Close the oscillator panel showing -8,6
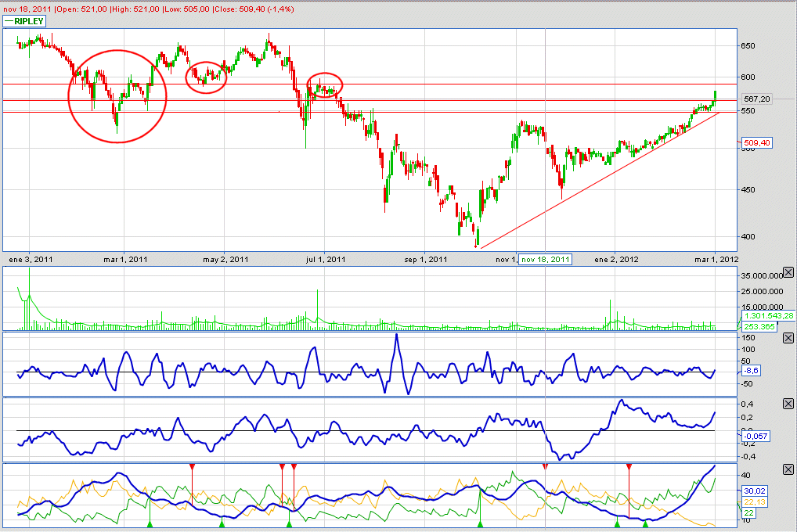The width and height of the screenshot is (797, 532). (788, 338)
